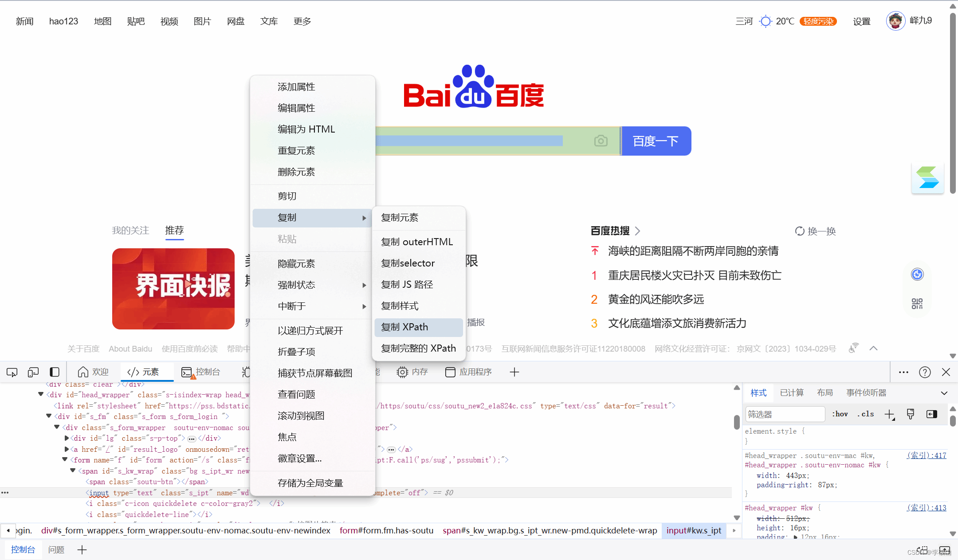Choose 编辑为 HTML in context menu
958x560 pixels.
pyautogui.click(x=306, y=129)
